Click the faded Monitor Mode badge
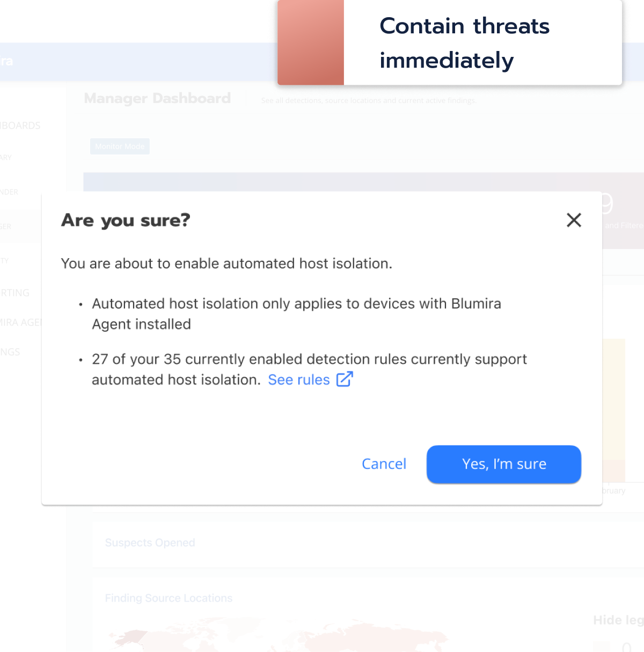This screenshot has width=644, height=652. (x=120, y=146)
